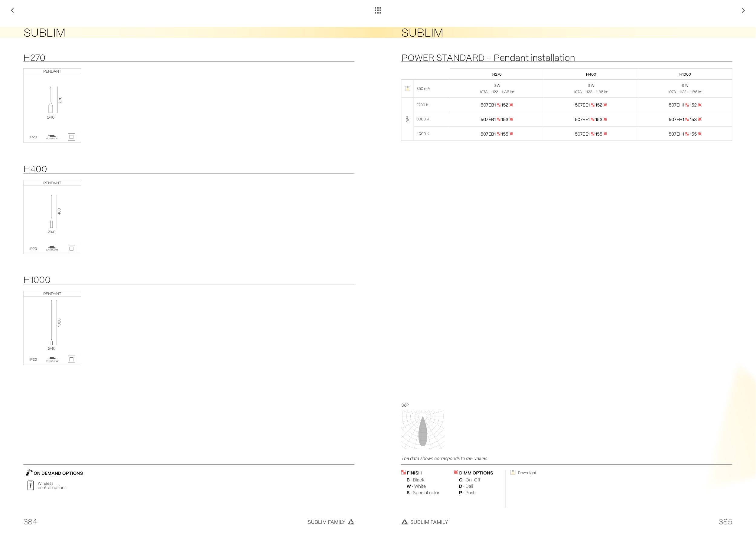The width and height of the screenshot is (756, 535).
Task: Select product code 507EE1 153 in H400 column
Action: click(591, 120)
